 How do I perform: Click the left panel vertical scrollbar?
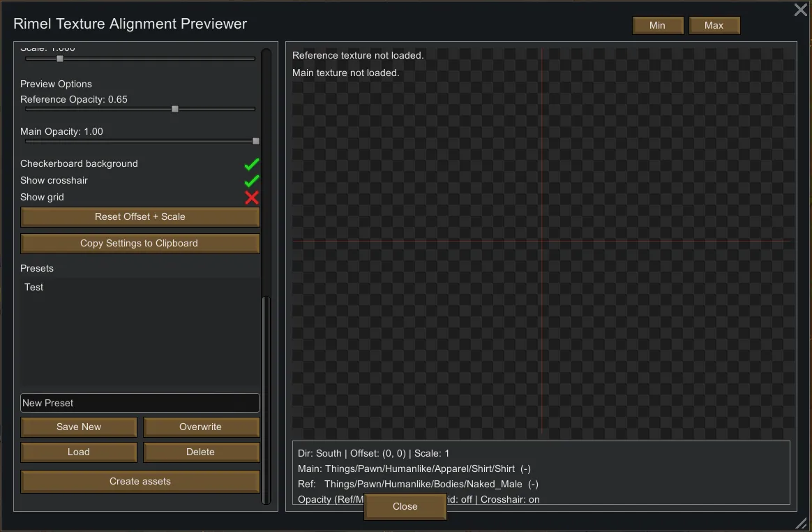pyautogui.click(x=265, y=398)
